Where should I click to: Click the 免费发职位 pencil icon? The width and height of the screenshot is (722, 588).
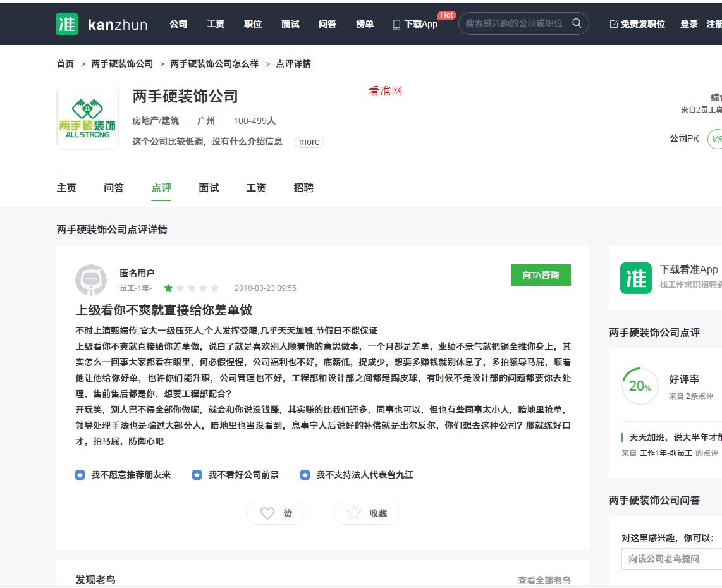[x=613, y=23]
